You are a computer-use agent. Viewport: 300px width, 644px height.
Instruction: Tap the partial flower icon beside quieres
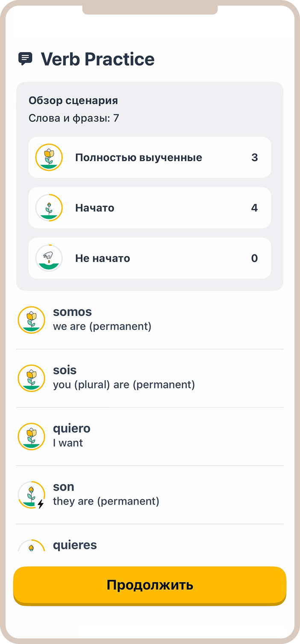[x=31, y=545]
